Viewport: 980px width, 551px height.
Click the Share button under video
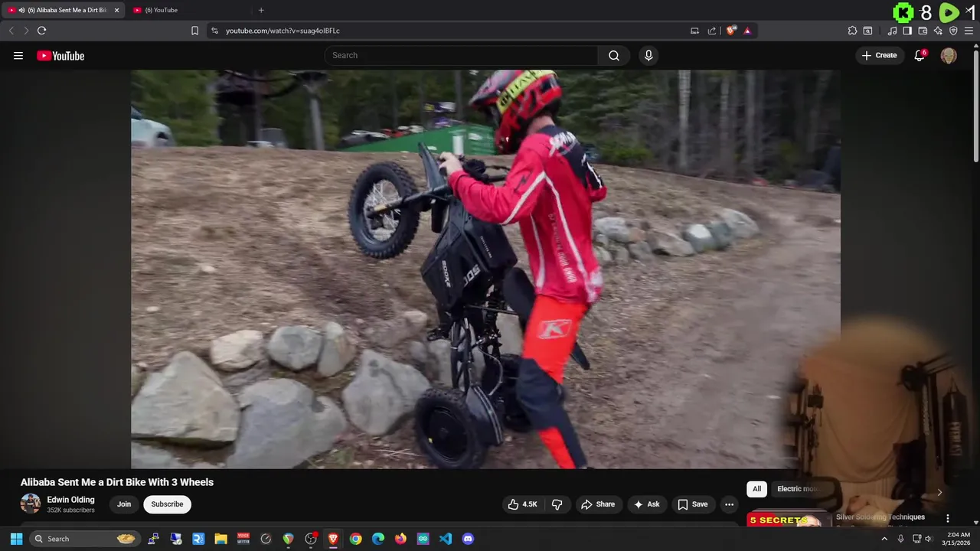598,504
